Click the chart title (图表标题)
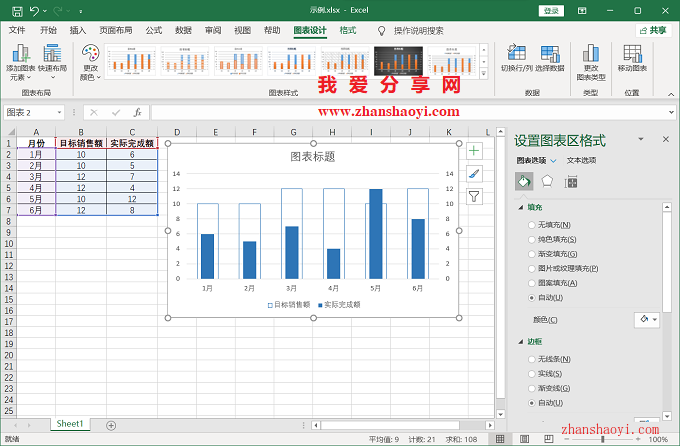The width and height of the screenshot is (680, 446). point(313,157)
